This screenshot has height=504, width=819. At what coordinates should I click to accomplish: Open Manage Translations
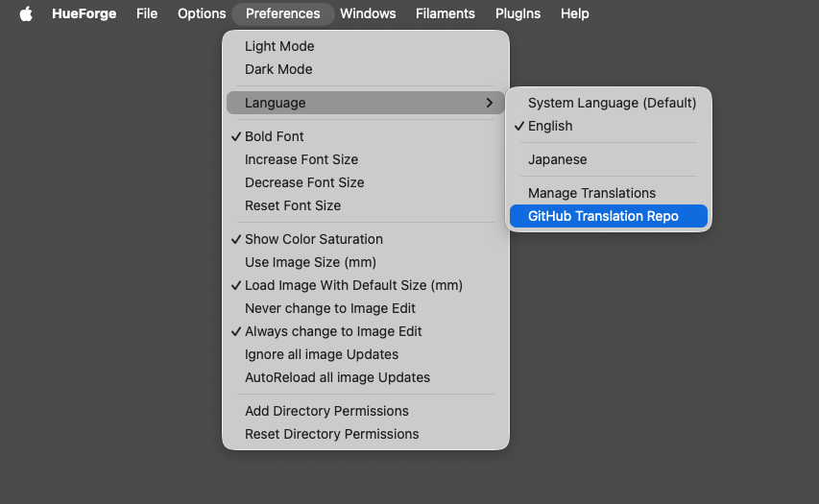point(609,193)
